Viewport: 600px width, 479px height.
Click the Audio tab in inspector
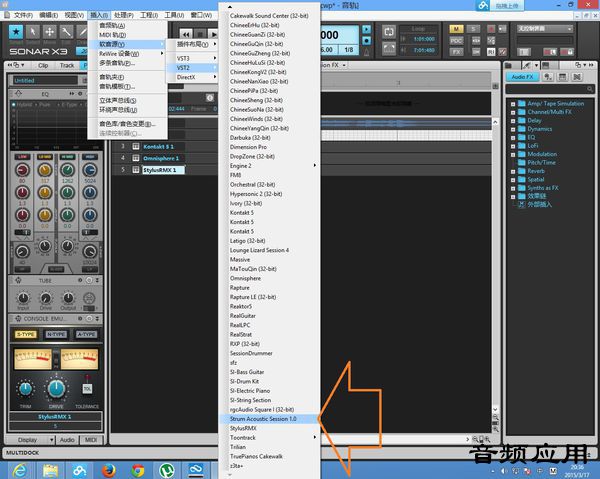click(67, 440)
